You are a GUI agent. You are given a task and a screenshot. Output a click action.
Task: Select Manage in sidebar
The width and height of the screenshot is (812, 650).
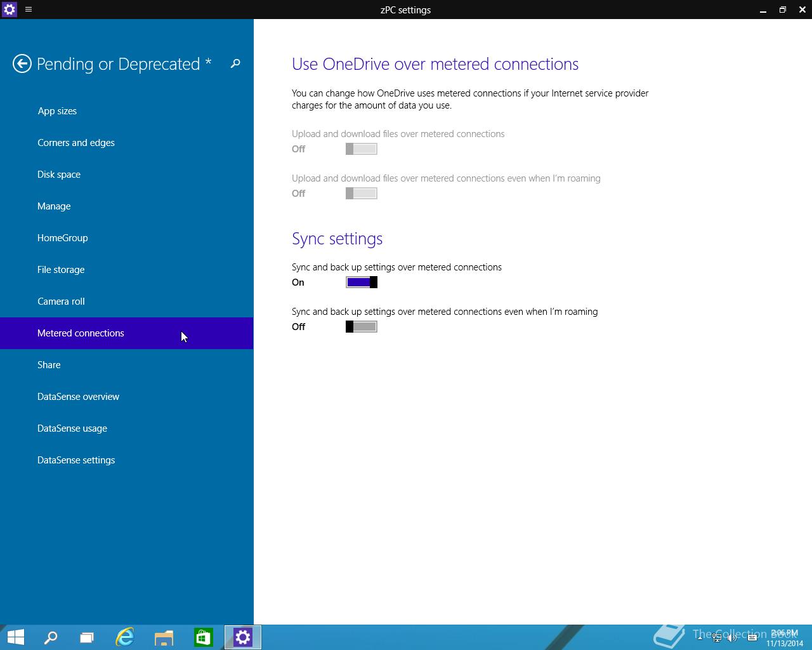(x=127, y=206)
